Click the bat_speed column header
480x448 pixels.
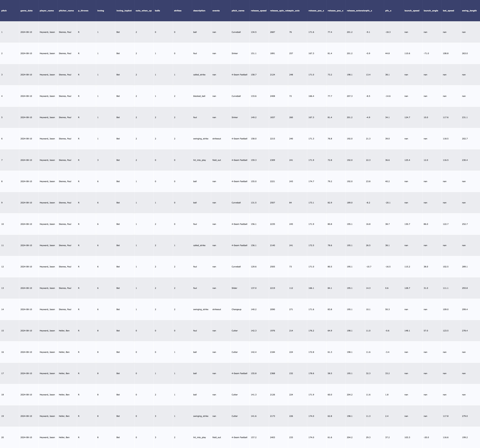point(448,11)
